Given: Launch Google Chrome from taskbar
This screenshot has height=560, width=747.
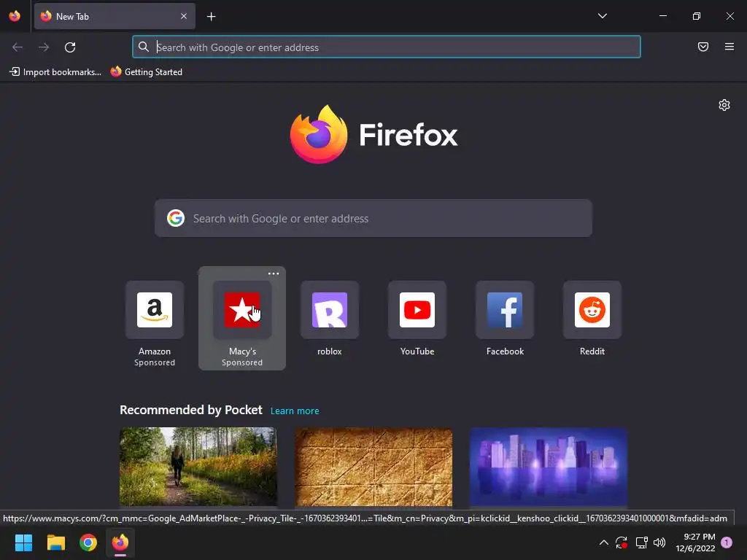Looking at the screenshot, I should pos(88,542).
